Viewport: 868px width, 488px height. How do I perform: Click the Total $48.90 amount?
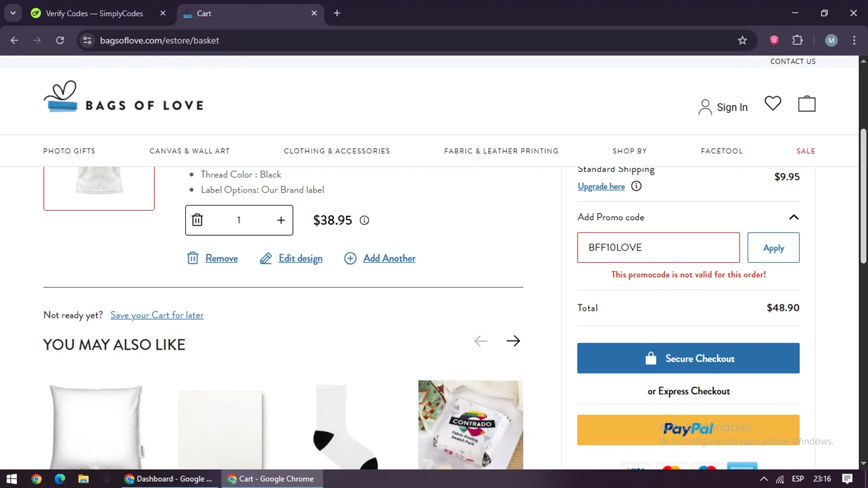[783, 308]
